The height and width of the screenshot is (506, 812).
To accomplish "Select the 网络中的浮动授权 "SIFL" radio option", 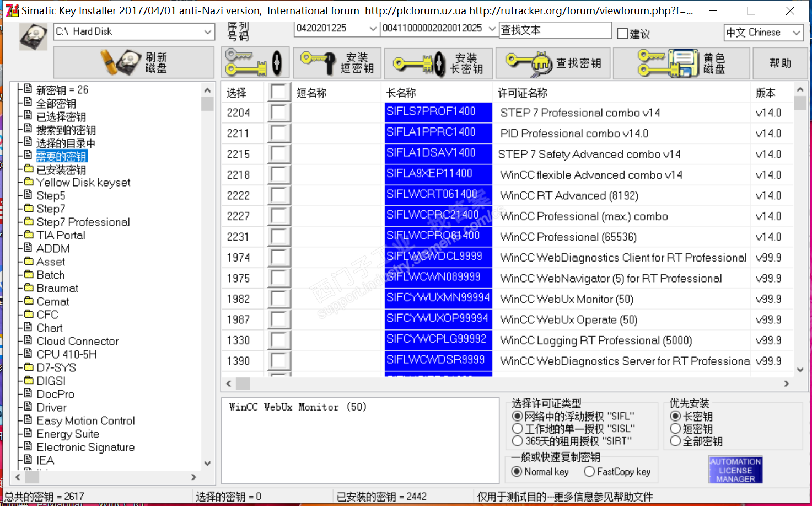I will point(517,416).
